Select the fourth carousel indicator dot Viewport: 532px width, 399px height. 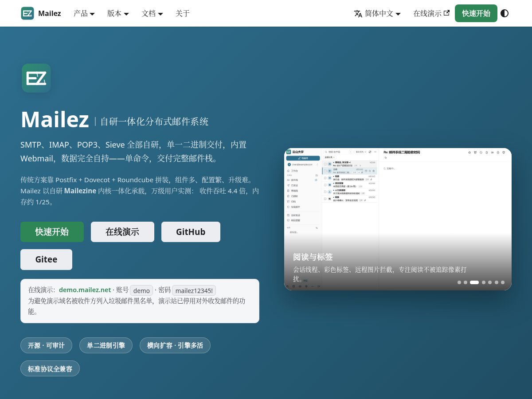[x=484, y=282]
